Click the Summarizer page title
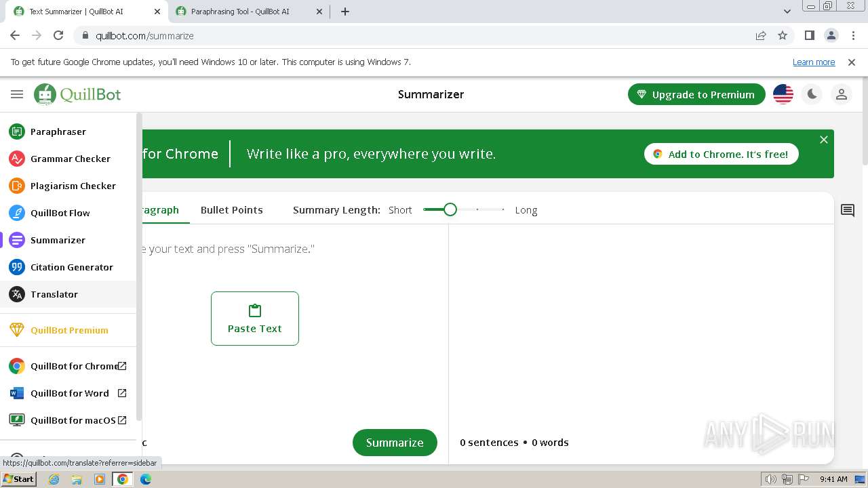The height and width of the screenshot is (488, 868). pos(431,94)
